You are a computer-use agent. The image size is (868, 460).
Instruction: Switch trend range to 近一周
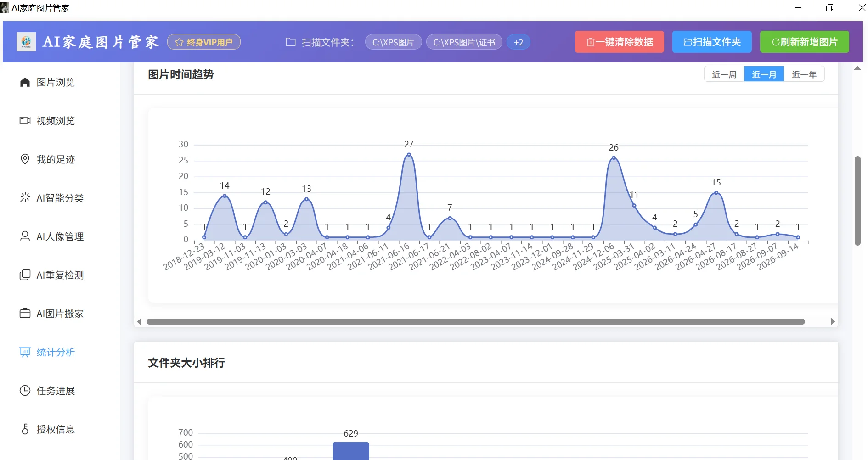pos(724,74)
